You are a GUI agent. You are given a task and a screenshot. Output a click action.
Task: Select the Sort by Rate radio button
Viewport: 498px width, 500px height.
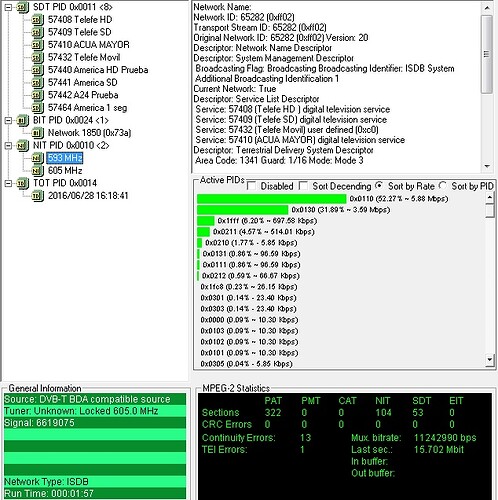click(379, 185)
